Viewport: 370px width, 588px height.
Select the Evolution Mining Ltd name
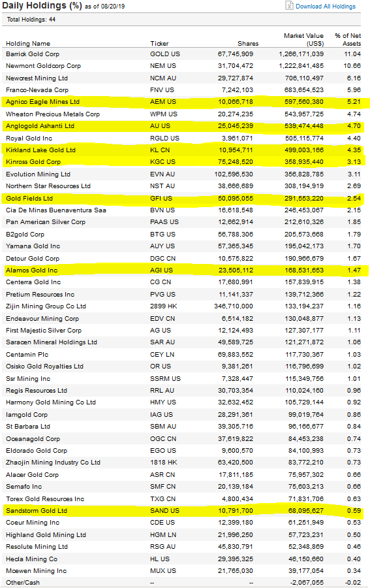pos(39,174)
